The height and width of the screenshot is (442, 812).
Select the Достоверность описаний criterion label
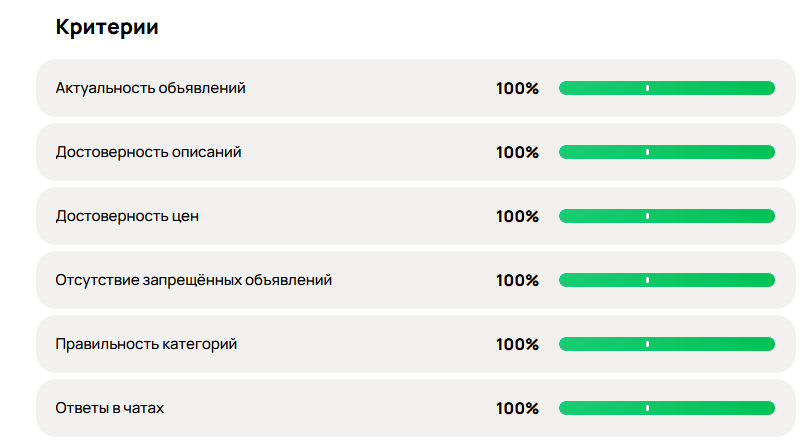[149, 152]
